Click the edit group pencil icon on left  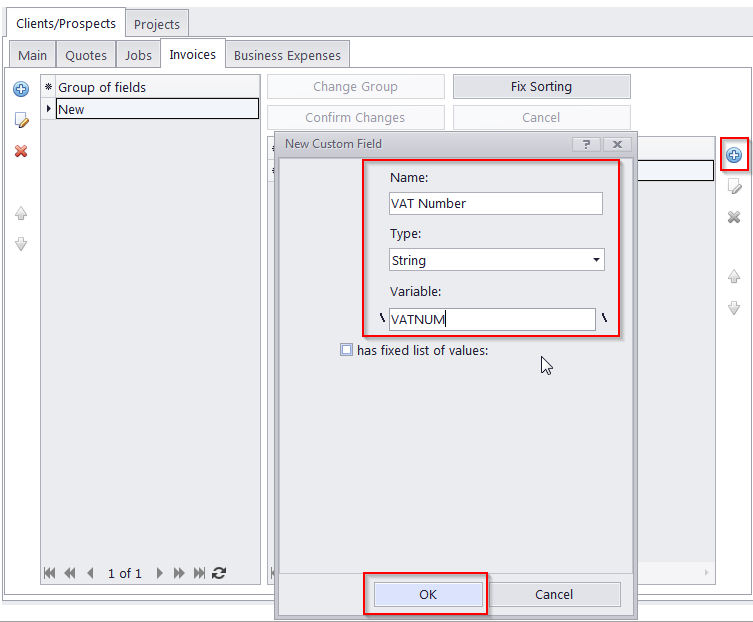pyautogui.click(x=20, y=120)
